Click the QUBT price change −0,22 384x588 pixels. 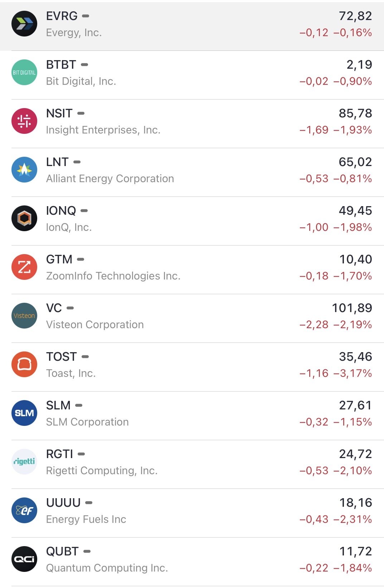coord(314,568)
